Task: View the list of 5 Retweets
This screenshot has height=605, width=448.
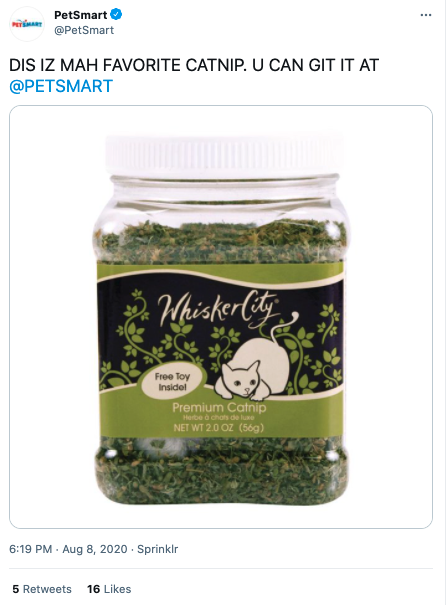Action: [42, 589]
